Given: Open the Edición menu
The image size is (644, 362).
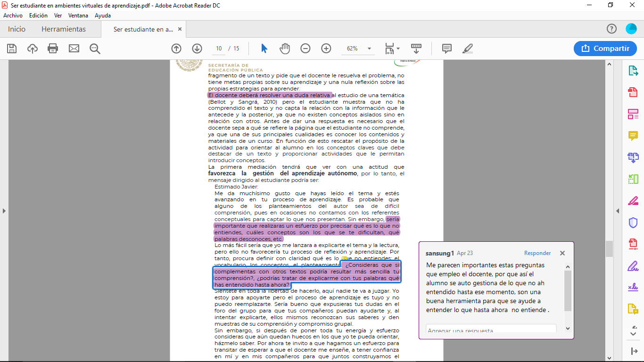Looking at the screenshot, I should 38,16.
